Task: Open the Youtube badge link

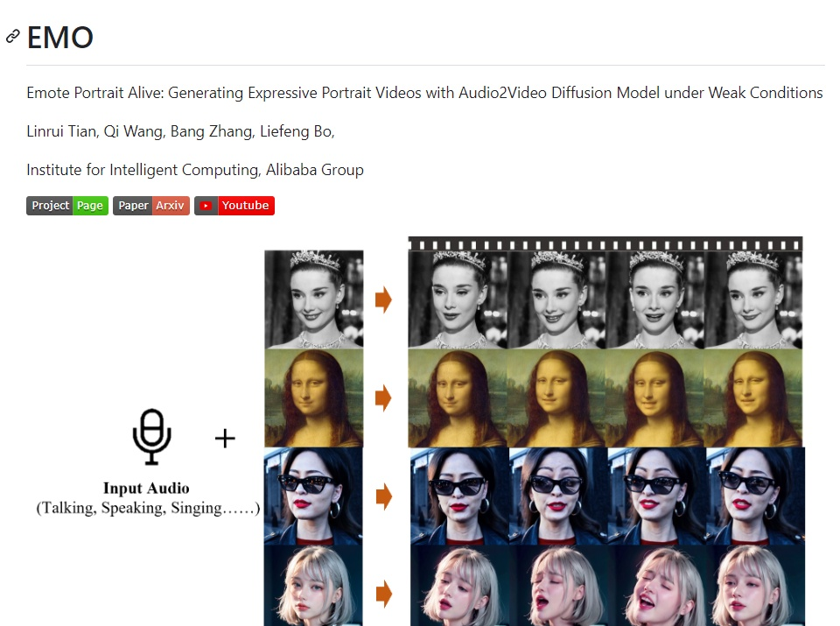Action: [x=234, y=206]
